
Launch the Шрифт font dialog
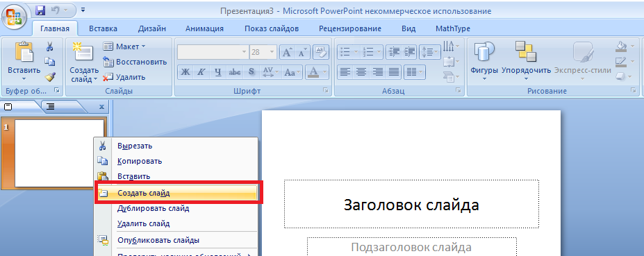326,91
